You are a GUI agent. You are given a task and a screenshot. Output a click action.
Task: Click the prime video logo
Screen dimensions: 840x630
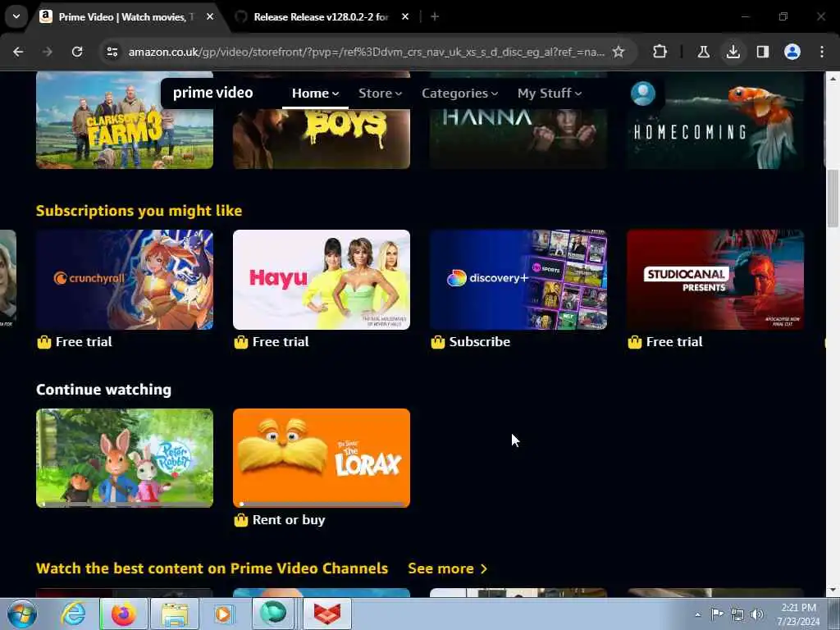click(212, 93)
